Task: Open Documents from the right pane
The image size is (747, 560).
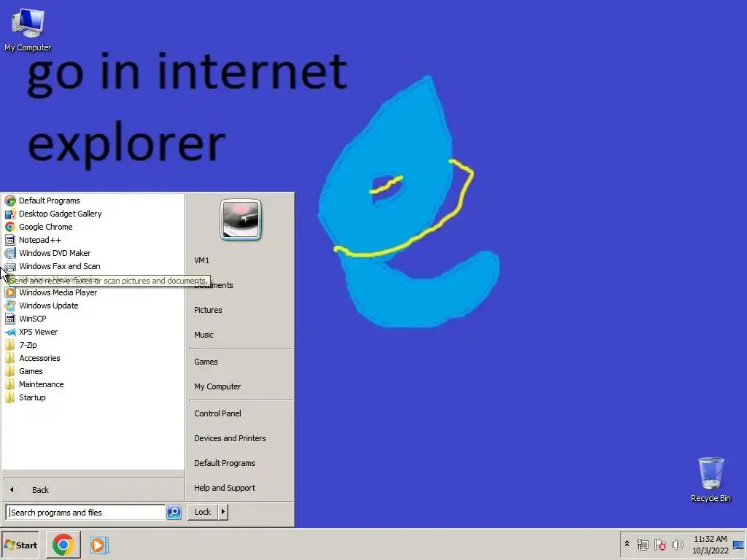Action: pyautogui.click(x=241, y=285)
